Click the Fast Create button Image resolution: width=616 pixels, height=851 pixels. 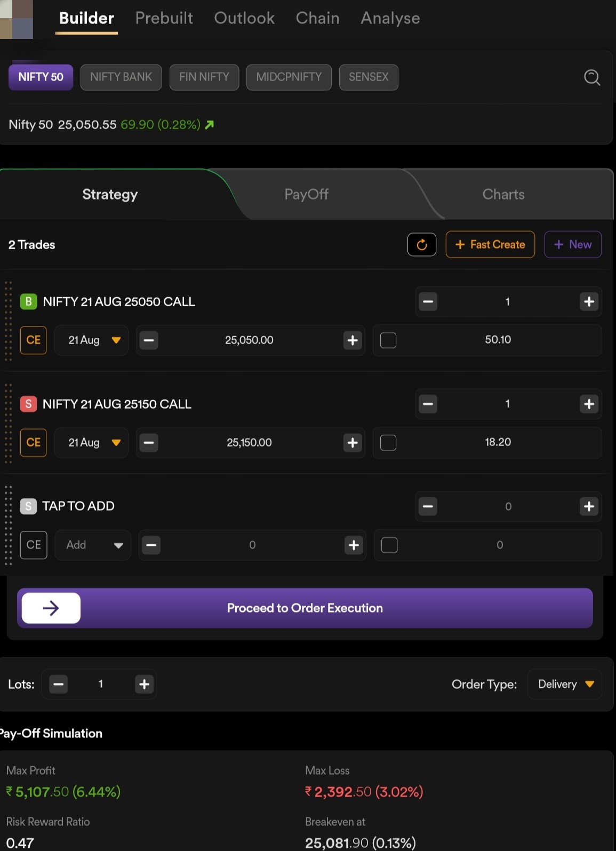(x=490, y=244)
